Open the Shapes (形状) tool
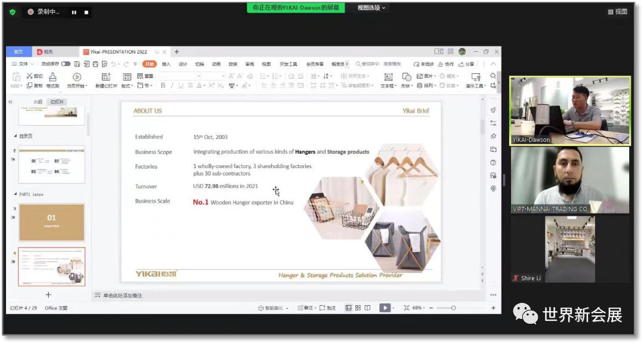 (406, 79)
